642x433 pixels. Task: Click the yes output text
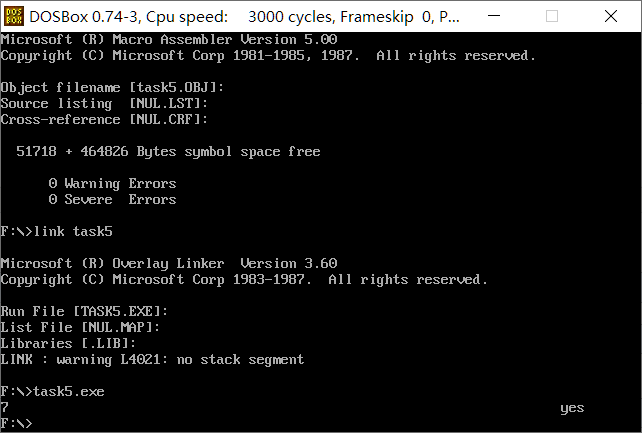coord(572,407)
